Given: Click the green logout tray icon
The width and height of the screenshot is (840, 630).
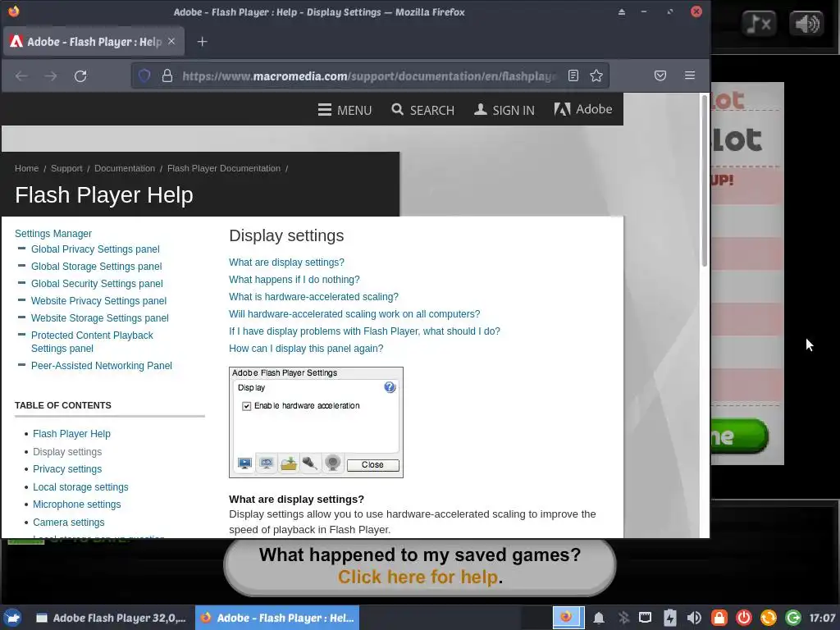Looking at the screenshot, I should (793, 619).
